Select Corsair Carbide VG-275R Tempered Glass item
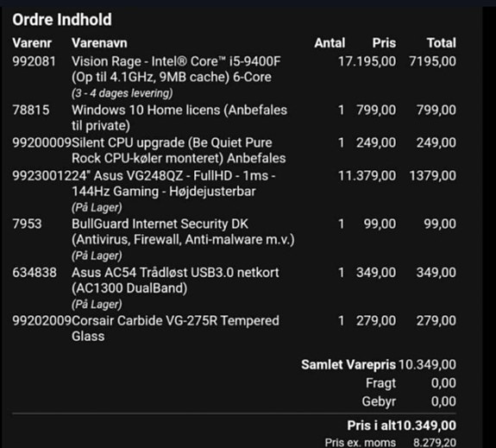 (175, 328)
